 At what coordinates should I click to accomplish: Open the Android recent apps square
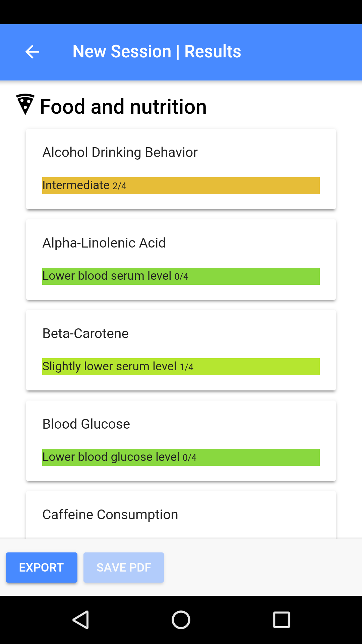pyautogui.click(x=281, y=620)
